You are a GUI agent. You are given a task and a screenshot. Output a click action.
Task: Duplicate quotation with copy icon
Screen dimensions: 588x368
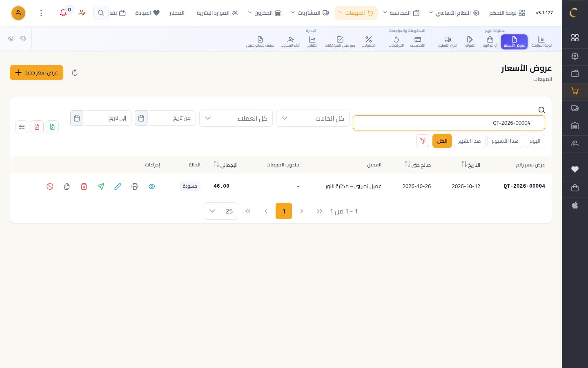(x=67, y=186)
